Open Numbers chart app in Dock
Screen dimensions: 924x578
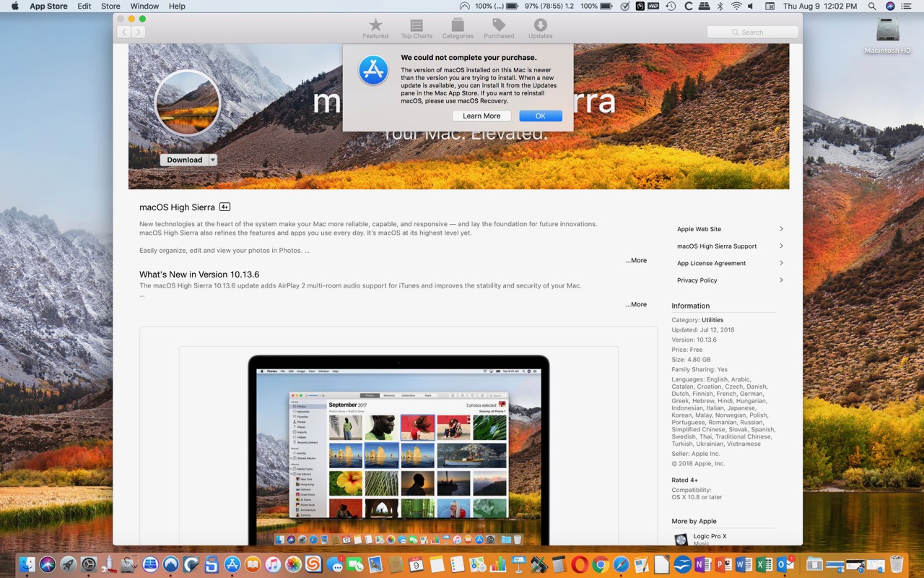click(498, 564)
